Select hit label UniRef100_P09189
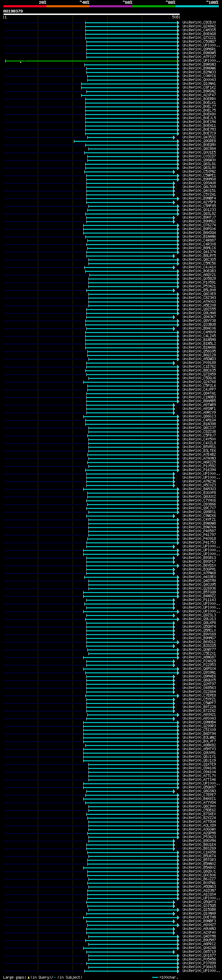222x980 pixels. coord(199,363)
